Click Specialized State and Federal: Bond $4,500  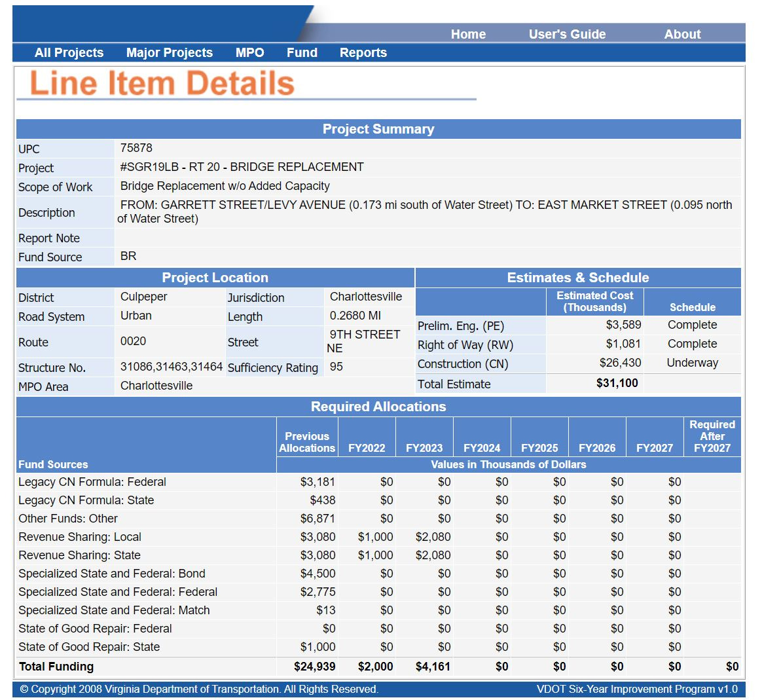[x=317, y=574]
